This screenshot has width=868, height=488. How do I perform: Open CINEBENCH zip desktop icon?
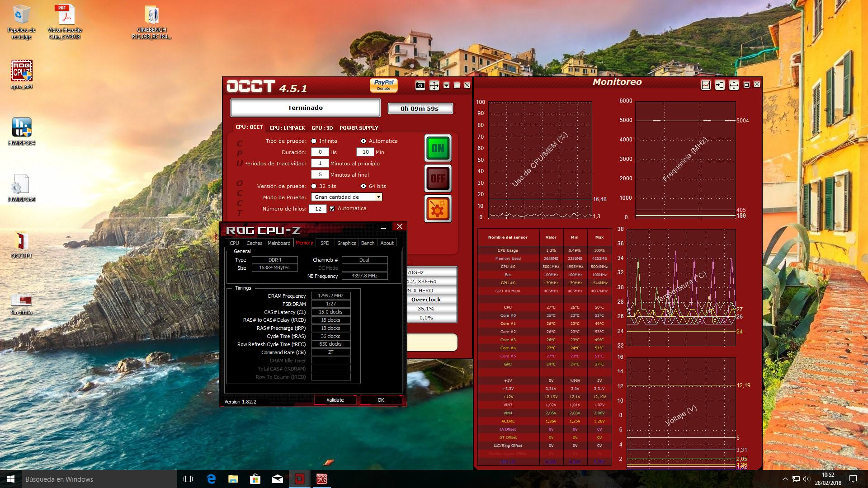coord(151,23)
